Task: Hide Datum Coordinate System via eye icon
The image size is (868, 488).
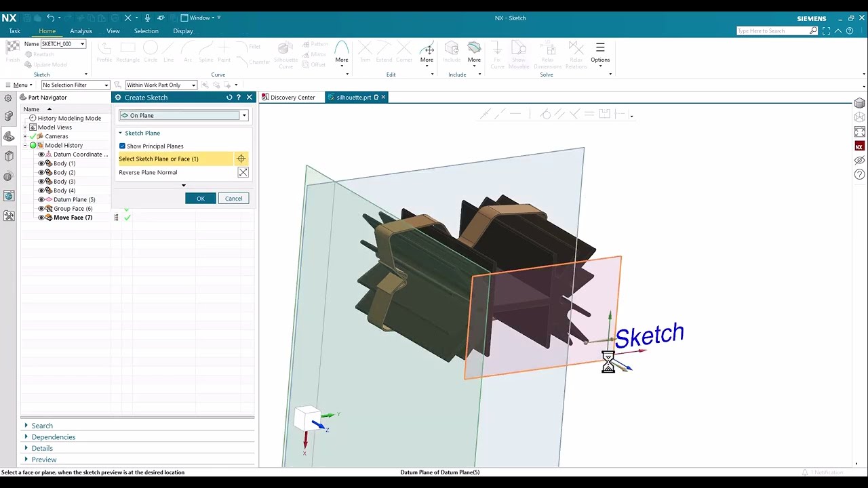Action: pyautogui.click(x=41, y=155)
